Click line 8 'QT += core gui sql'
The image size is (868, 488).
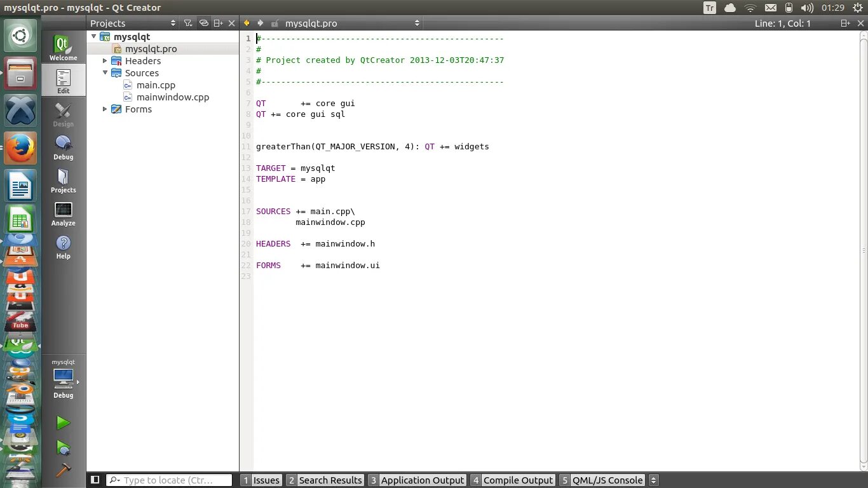tap(301, 114)
